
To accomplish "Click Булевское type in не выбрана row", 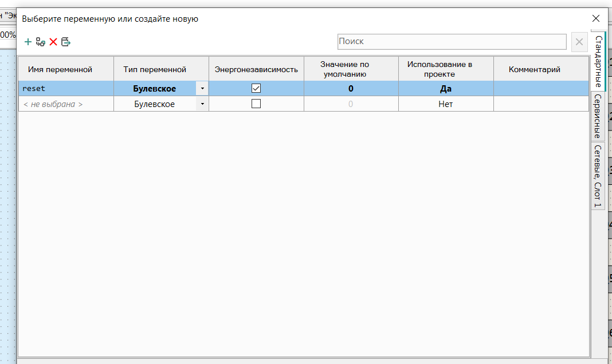I will 155,104.
